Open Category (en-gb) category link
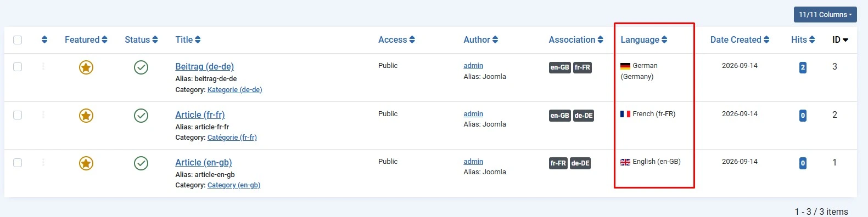This screenshot has width=868, height=217. click(234, 185)
